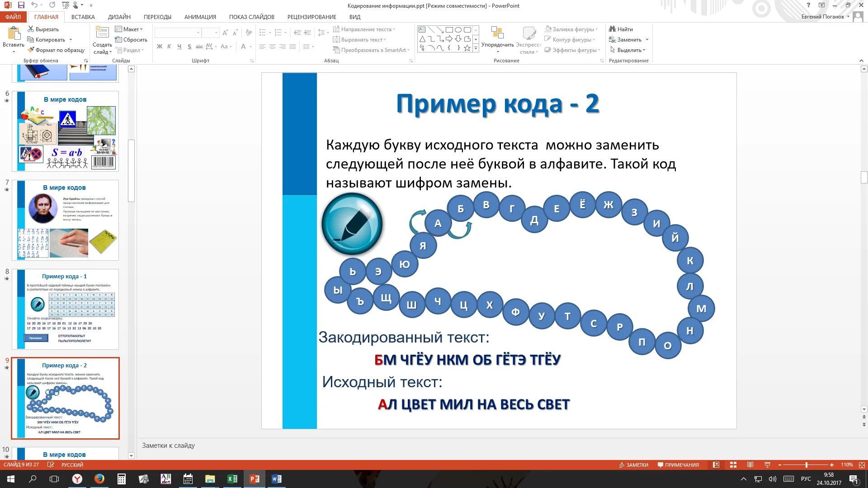
Task: Click zoom out minus button
Action: tap(780, 465)
